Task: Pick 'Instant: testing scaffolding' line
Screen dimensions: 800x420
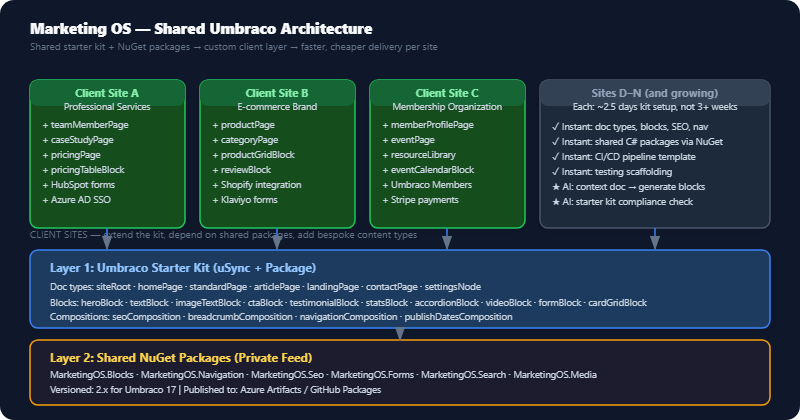Action: (612, 171)
